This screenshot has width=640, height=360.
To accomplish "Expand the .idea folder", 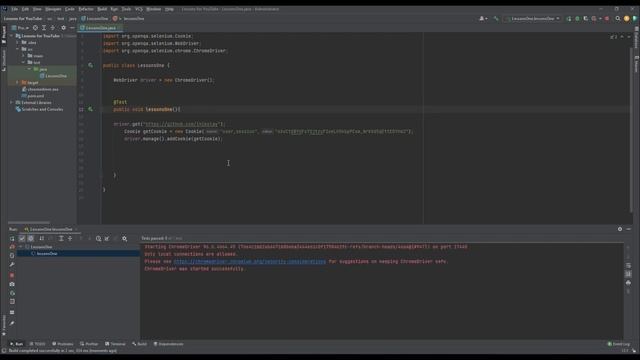I will (18, 42).
